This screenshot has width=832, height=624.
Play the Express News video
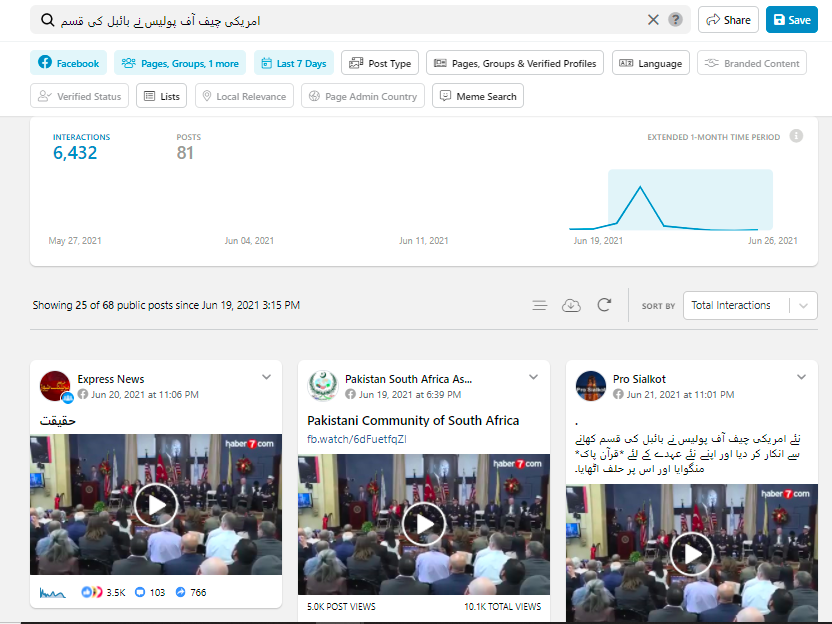coord(156,504)
